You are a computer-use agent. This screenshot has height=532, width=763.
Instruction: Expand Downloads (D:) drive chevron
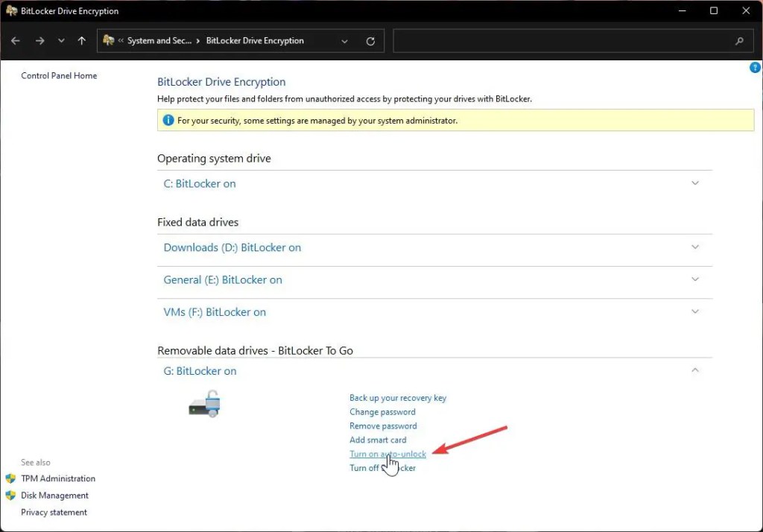[x=695, y=247]
